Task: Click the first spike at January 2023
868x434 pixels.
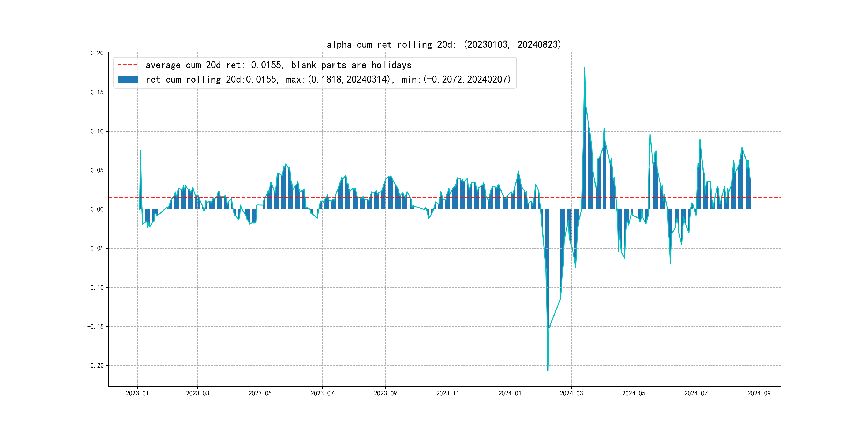Action: [140, 151]
